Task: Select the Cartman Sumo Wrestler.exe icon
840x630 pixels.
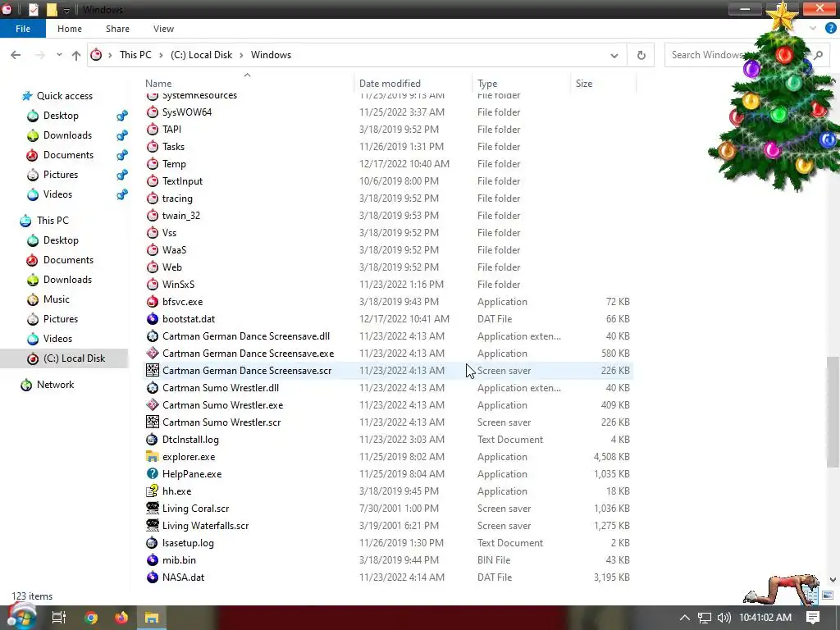Action: point(153,405)
